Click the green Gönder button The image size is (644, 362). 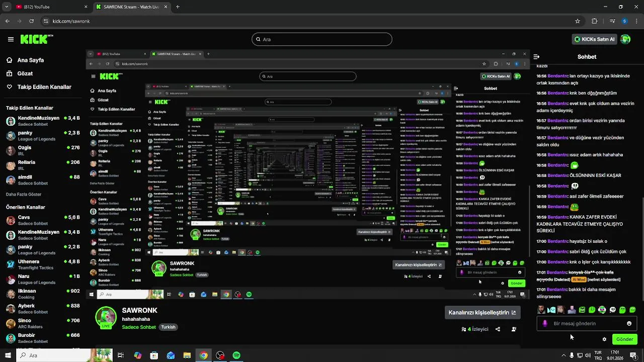coord(625,339)
